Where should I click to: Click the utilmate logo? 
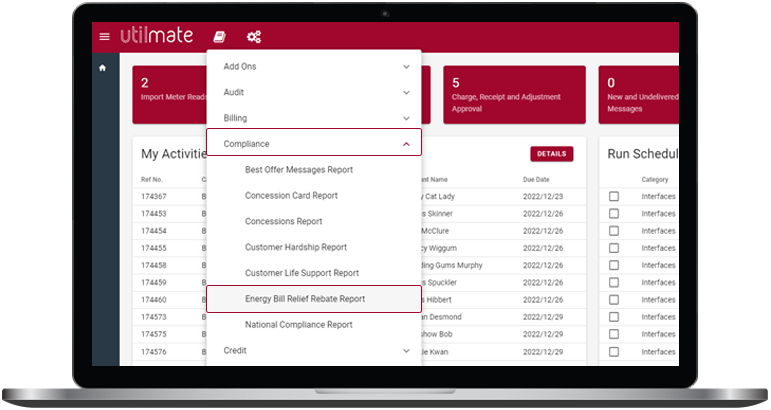pos(155,36)
